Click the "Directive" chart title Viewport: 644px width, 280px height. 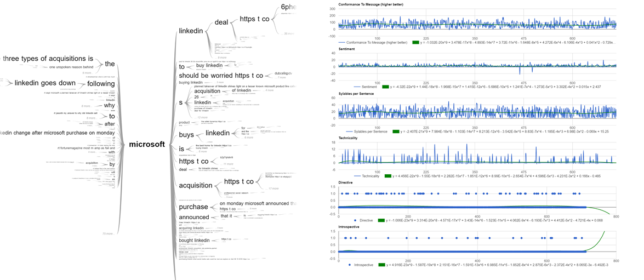[345, 182]
